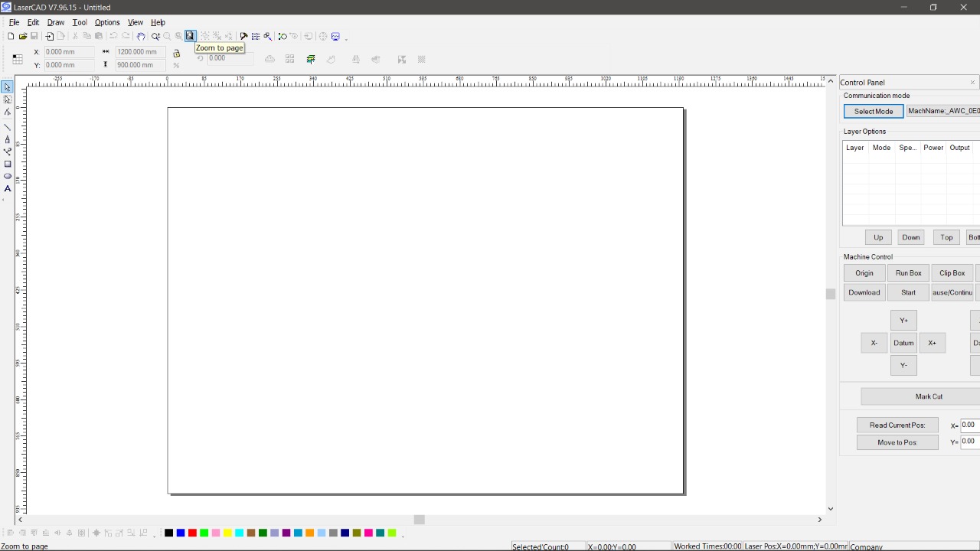The width and height of the screenshot is (980, 551).
Task: Click the crosshair target toolbar icon
Action: (x=323, y=36)
